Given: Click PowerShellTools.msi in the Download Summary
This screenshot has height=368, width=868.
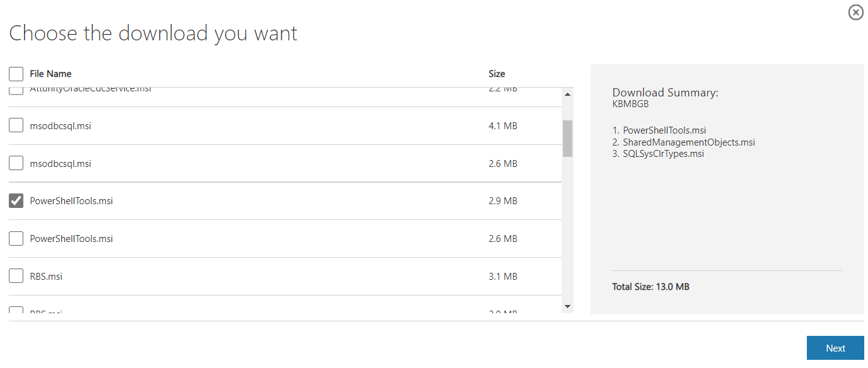Looking at the screenshot, I should [664, 130].
